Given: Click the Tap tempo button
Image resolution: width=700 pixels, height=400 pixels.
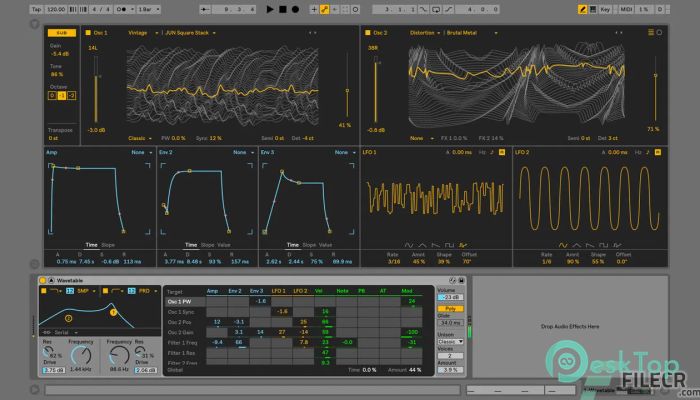Looking at the screenshot, I should (x=36, y=9).
